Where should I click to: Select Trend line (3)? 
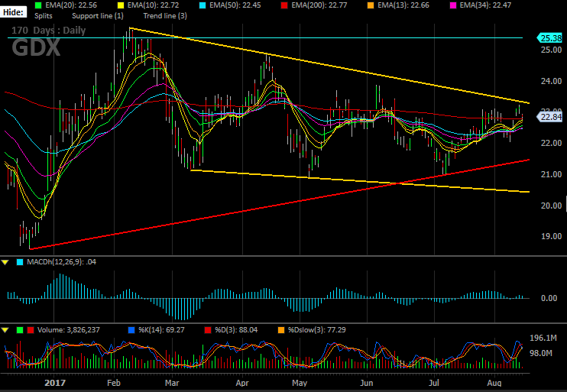coord(165,16)
